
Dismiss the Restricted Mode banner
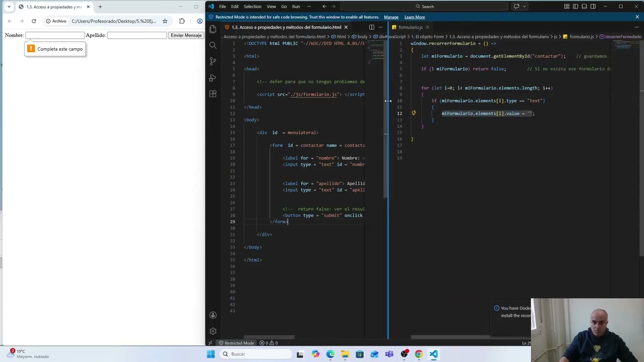pyautogui.click(x=637, y=17)
